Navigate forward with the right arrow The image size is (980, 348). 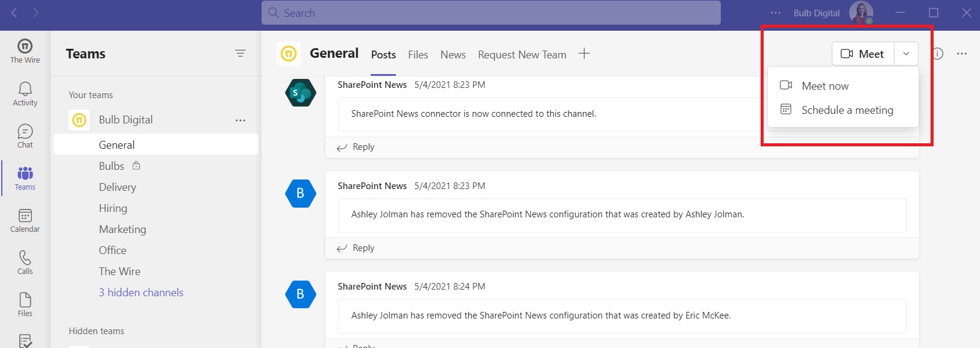[36, 13]
